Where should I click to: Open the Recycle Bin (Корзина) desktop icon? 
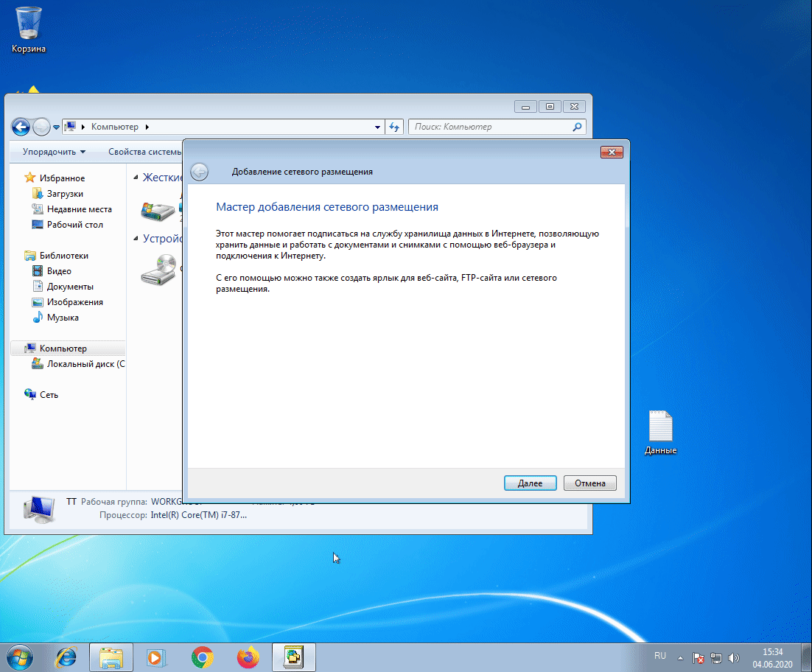click(x=29, y=30)
